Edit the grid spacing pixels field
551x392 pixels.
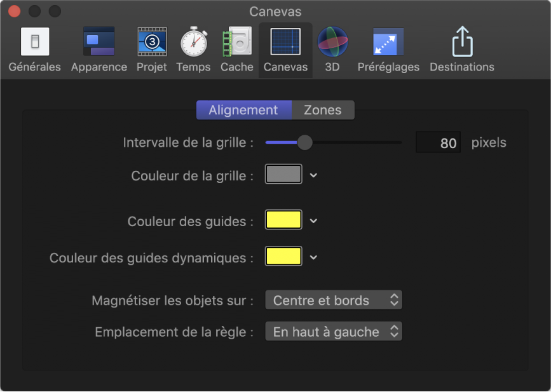[438, 142]
